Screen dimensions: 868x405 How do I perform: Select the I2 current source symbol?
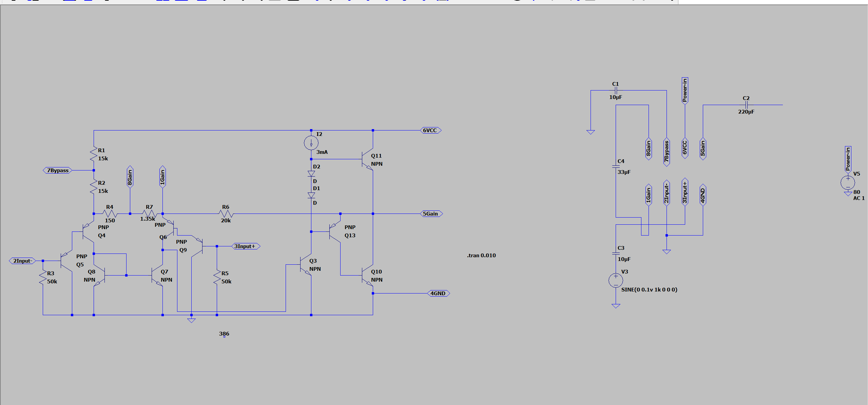click(311, 143)
